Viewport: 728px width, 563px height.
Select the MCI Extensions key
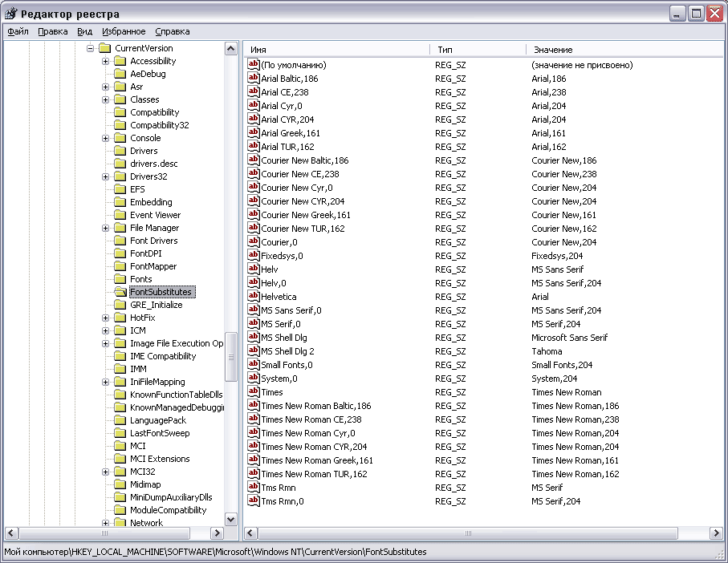pyautogui.click(x=160, y=459)
